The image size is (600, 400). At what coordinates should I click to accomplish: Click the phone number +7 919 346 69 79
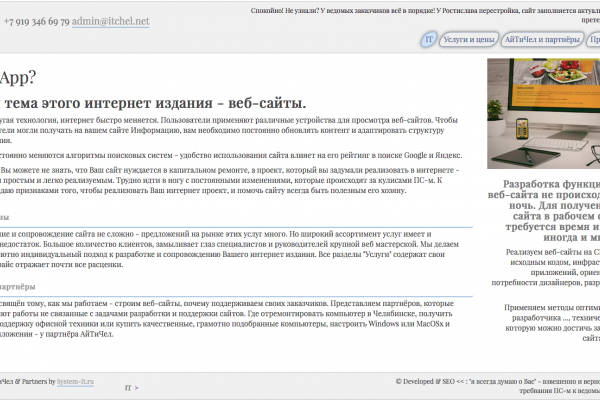tap(36, 21)
